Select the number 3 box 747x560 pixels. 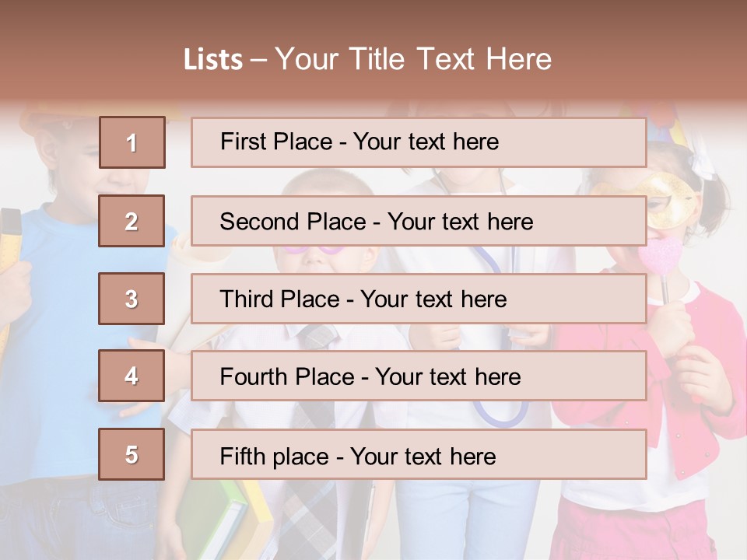pos(132,299)
